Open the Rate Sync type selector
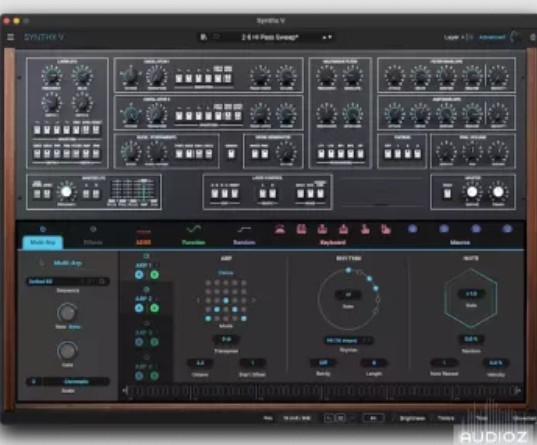Viewport: 537px width, 445px height. [x=74, y=327]
